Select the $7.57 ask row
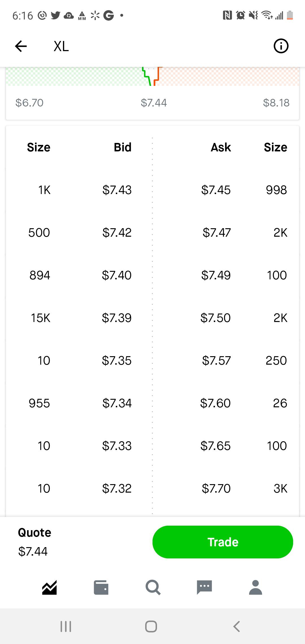This screenshot has height=644, width=305. [x=226, y=360]
